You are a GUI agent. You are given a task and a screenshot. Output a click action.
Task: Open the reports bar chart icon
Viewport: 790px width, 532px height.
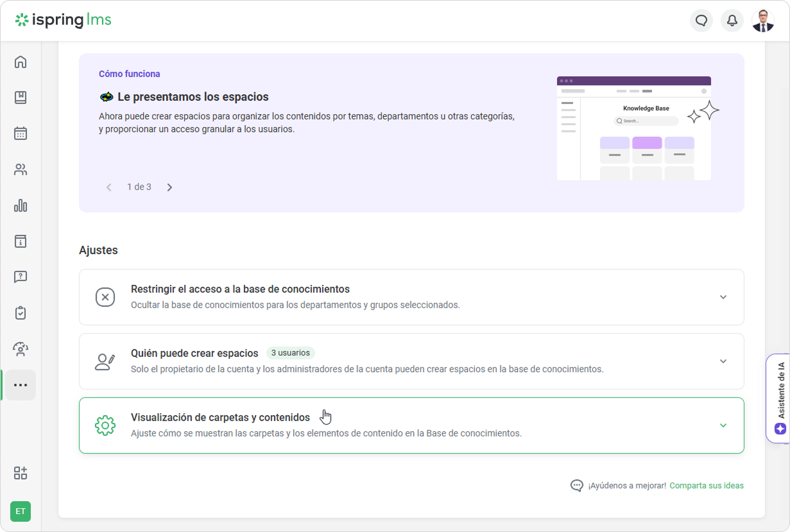coord(21,205)
